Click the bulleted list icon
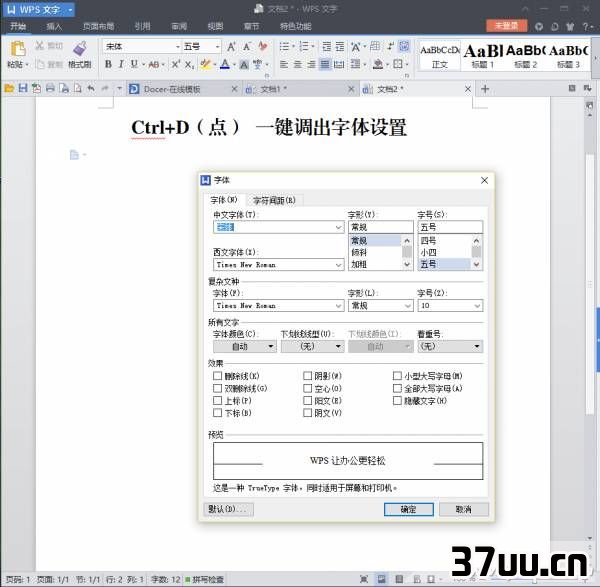The image size is (600, 587). (284, 47)
